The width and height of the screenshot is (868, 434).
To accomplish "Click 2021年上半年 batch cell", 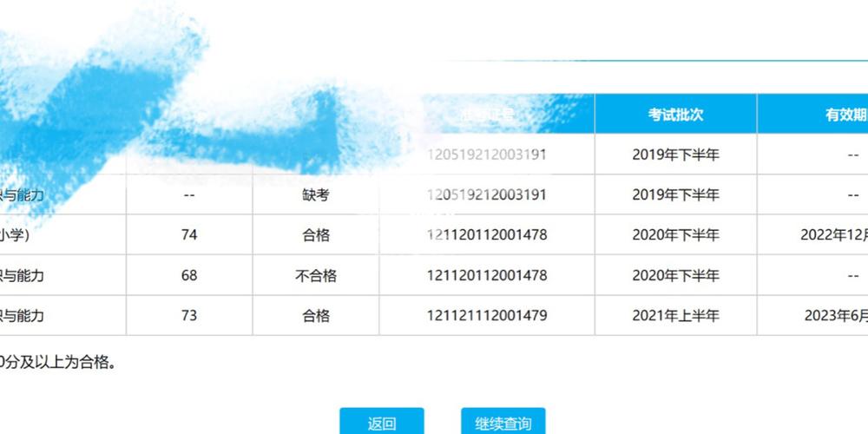I will click(x=675, y=316).
